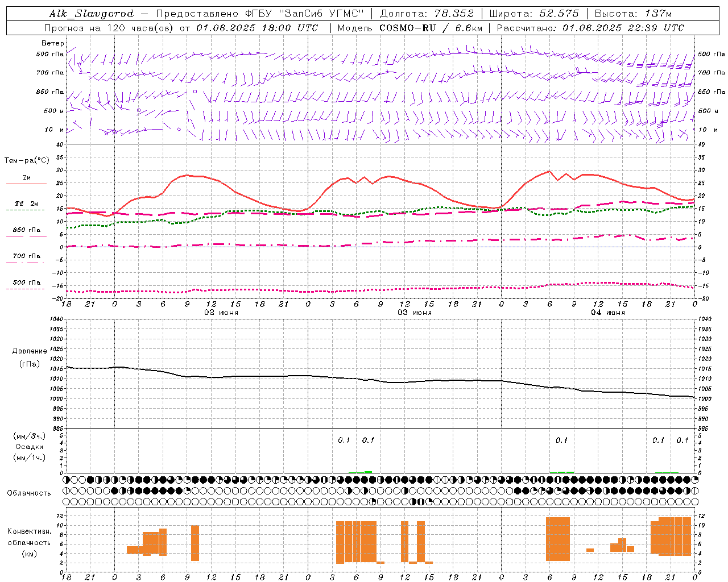This screenshot has width=728, height=582.
Task: Click the '03 июня' date label
Action: click(x=415, y=313)
